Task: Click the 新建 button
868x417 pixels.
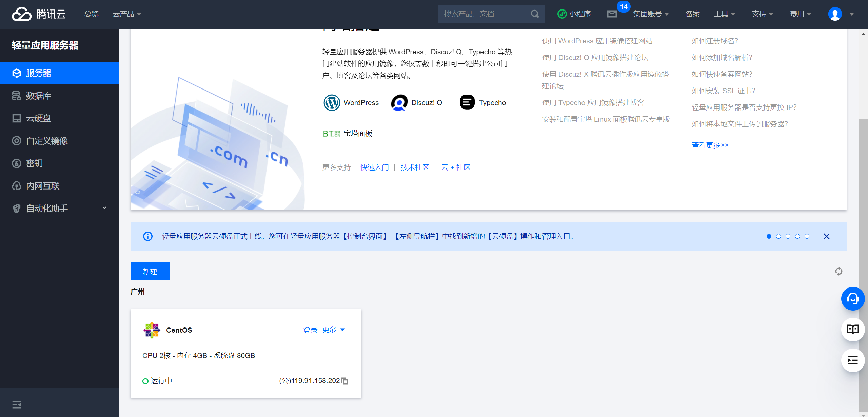Action: 150,272
